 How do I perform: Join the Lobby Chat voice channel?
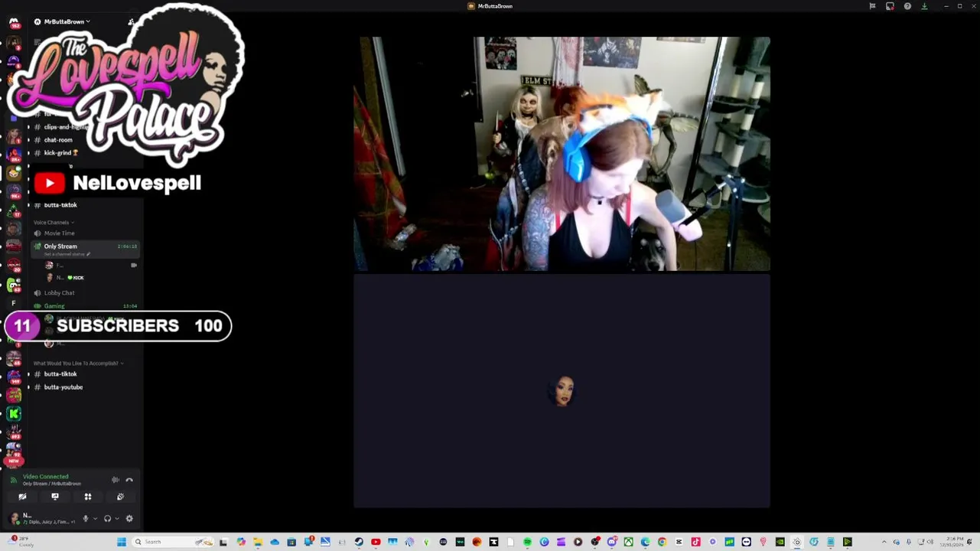click(59, 293)
